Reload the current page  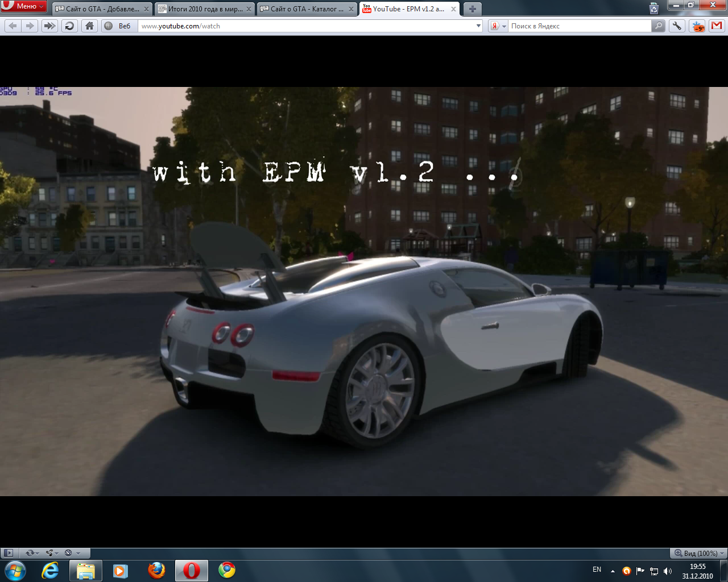coord(69,26)
